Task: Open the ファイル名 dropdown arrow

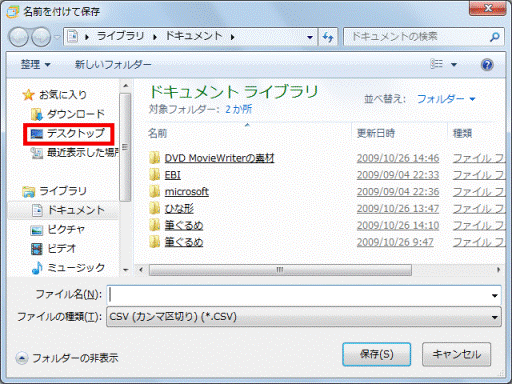Action: (495, 295)
